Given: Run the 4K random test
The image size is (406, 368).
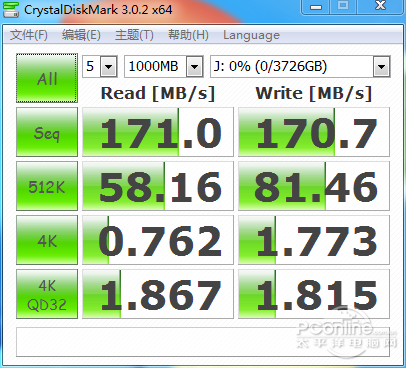Looking at the screenshot, I should pos(47,240).
